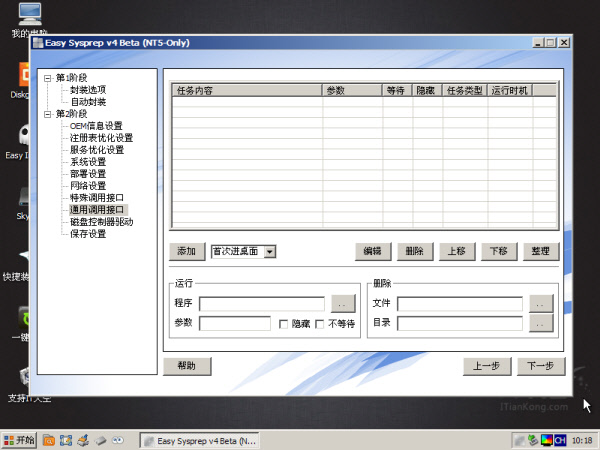Click the 任务类型 column header

click(465, 90)
